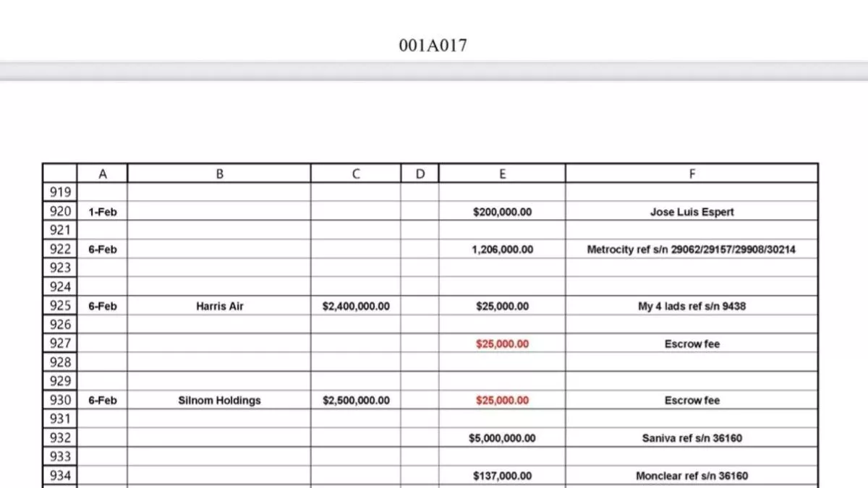Screen dimensions: 868x488
Task: Click the 1,206,000.00 amount cell
Action: pyautogui.click(x=502, y=249)
